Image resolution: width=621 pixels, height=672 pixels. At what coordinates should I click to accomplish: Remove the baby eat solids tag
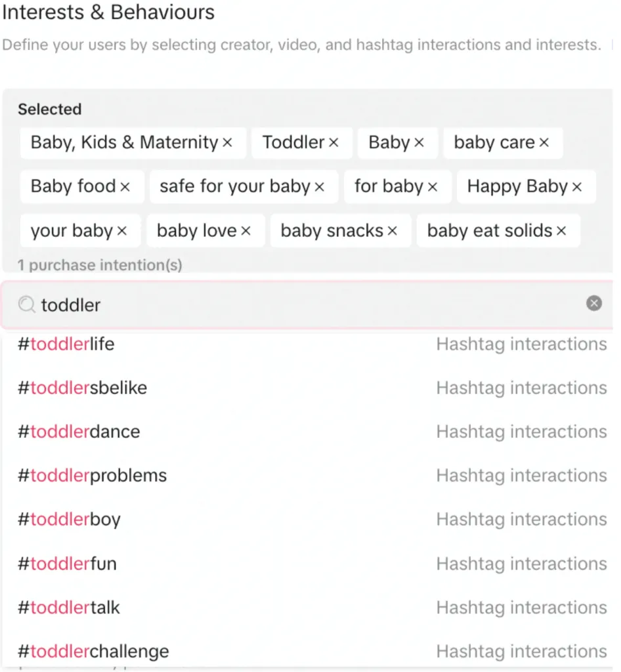click(561, 231)
